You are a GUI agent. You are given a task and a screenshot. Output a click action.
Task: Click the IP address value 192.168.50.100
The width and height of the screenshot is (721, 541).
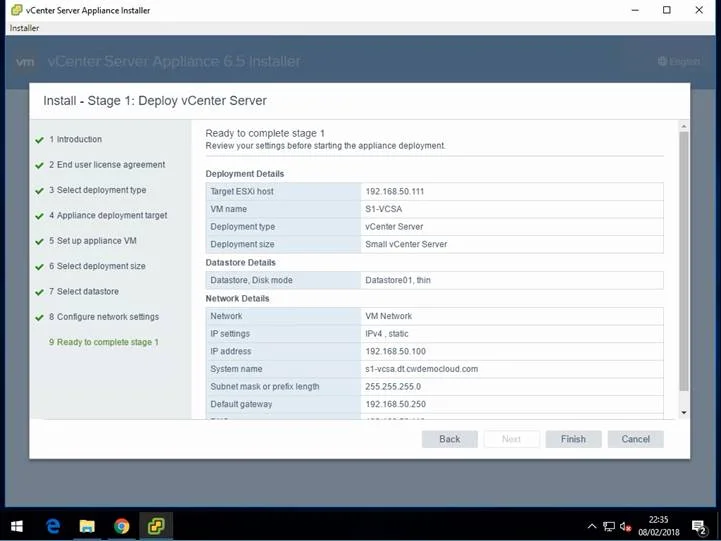(395, 351)
